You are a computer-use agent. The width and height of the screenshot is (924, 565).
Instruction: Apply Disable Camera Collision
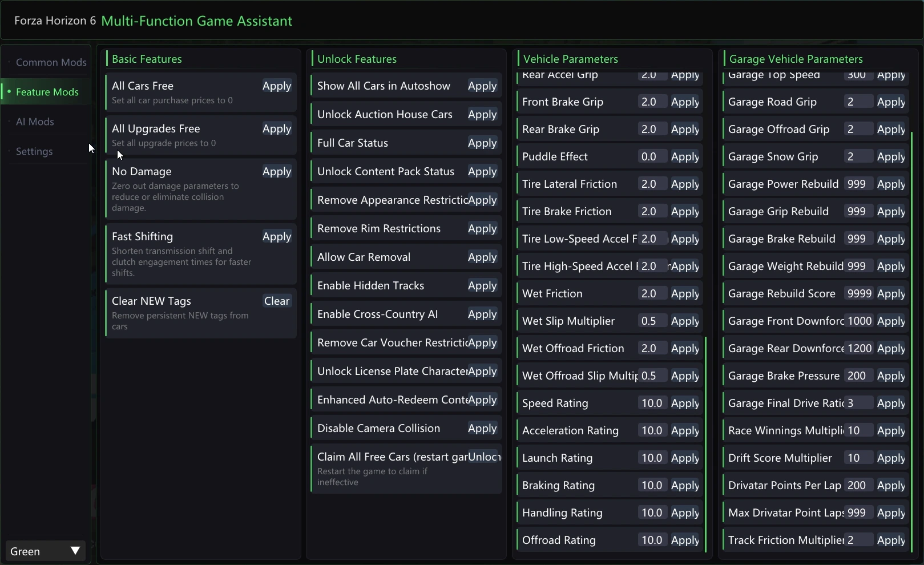(x=482, y=428)
